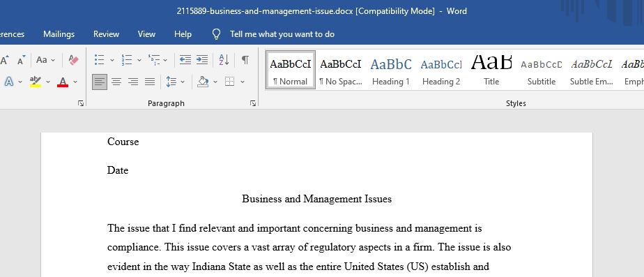Open highlight color dropdown arrow
The width and height of the screenshot is (644, 277).
48,82
